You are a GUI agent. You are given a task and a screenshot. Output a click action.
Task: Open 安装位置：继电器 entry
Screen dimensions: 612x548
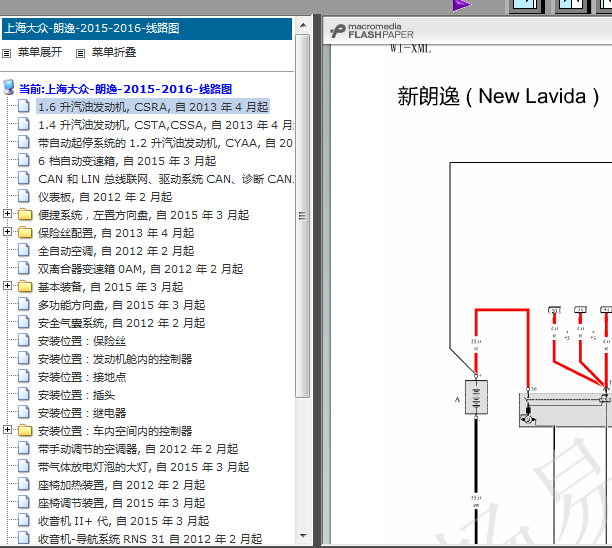tap(82, 413)
